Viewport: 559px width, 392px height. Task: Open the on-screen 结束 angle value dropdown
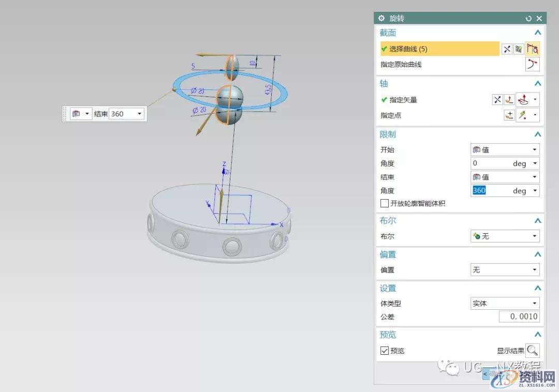click(x=139, y=114)
